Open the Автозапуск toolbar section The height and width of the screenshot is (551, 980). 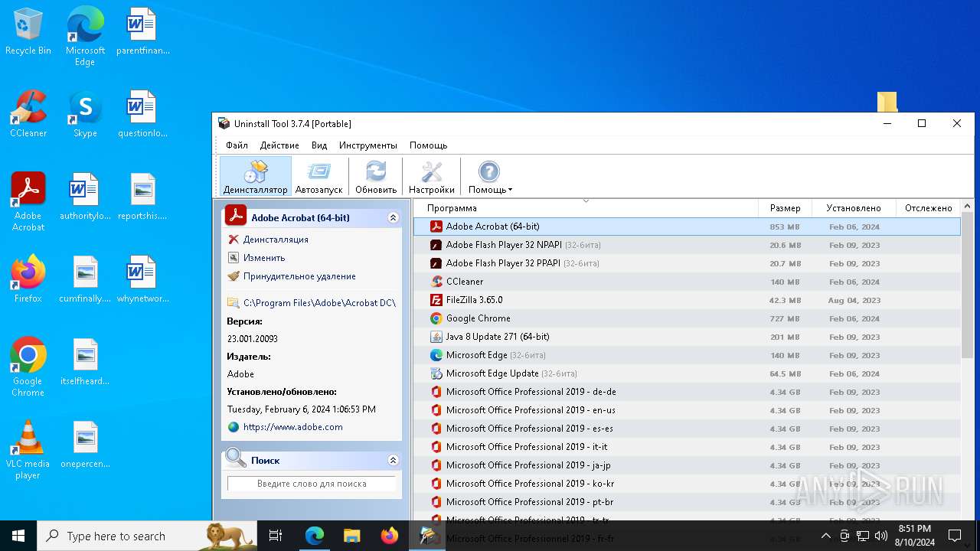pyautogui.click(x=319, y=177)
